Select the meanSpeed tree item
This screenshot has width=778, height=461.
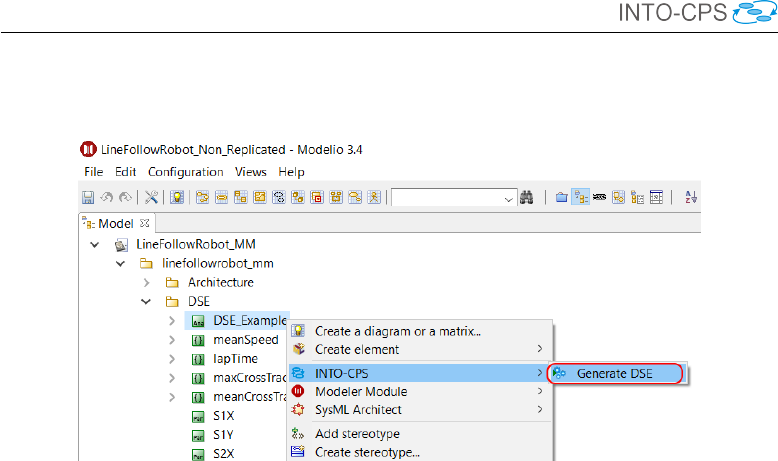246,340
